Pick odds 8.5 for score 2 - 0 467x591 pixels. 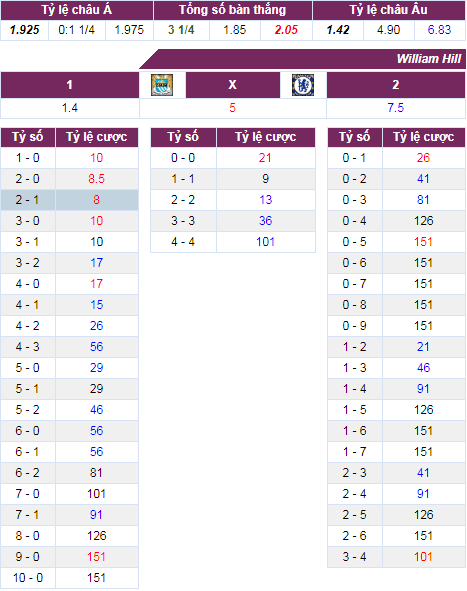click(x=96, y=179)
